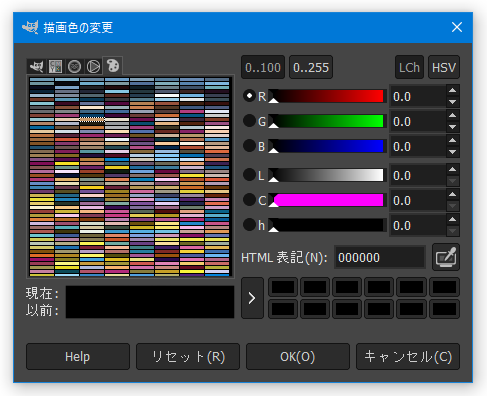Select the C chroma radio button
This screenshot has width=487, height=396.
pyautogui.click(x=249, y=200)
